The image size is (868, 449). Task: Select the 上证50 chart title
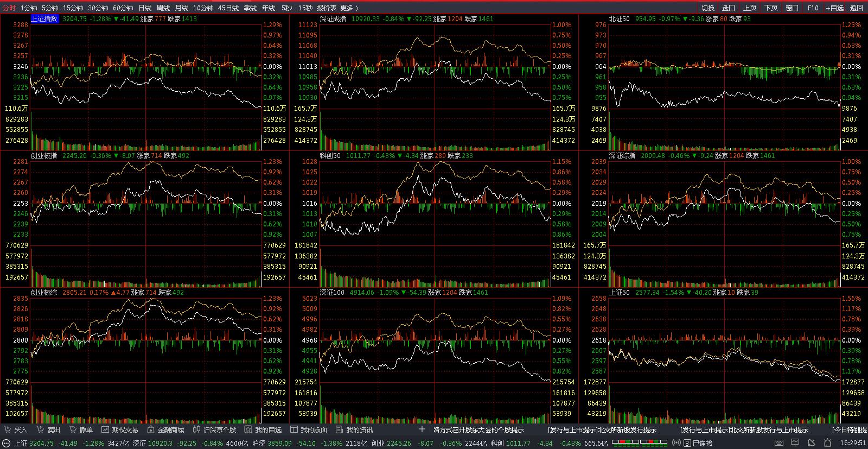pos(620,292)
